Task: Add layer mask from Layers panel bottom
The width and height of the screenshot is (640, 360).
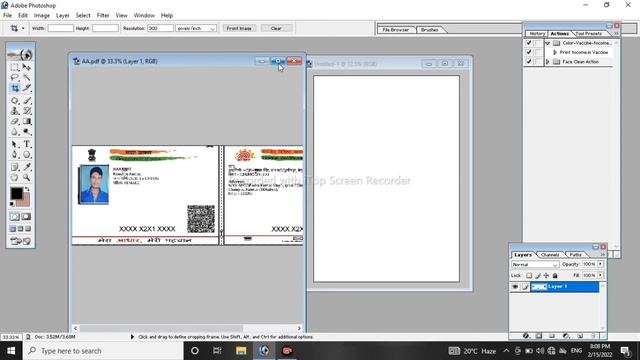Action: 539,336
